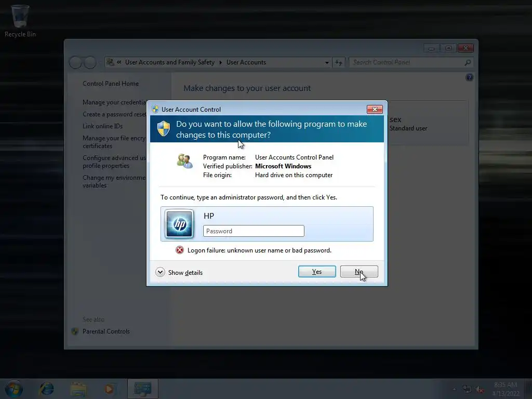Click Microsoft Windows verified publisher text
This screenshot has height=399, width=532.
[283, 166]
